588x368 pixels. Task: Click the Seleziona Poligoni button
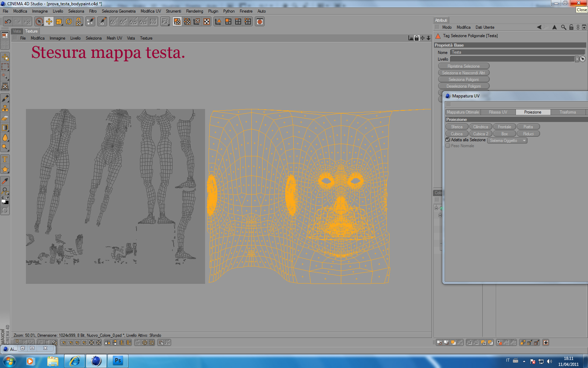464,80
